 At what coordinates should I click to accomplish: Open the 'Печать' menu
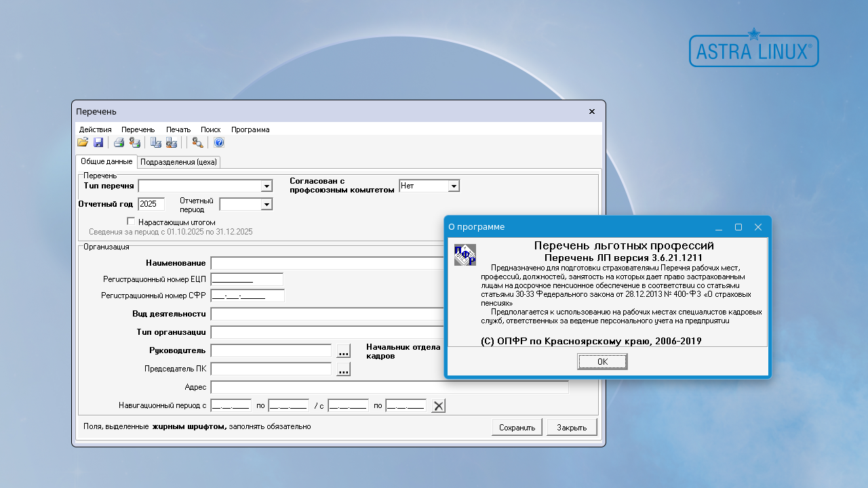(x=178, y=129)
